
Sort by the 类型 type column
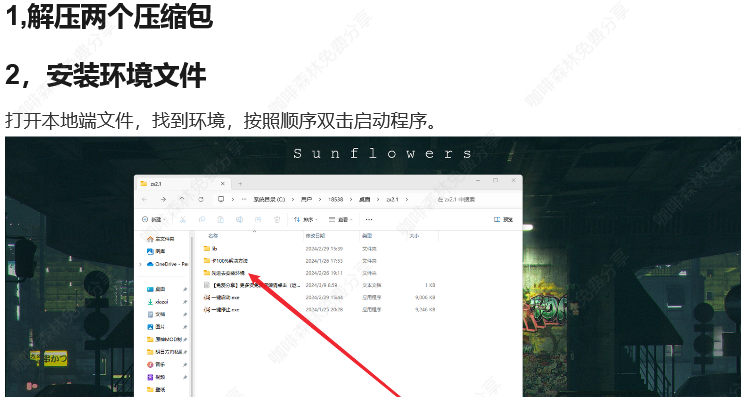367,235
